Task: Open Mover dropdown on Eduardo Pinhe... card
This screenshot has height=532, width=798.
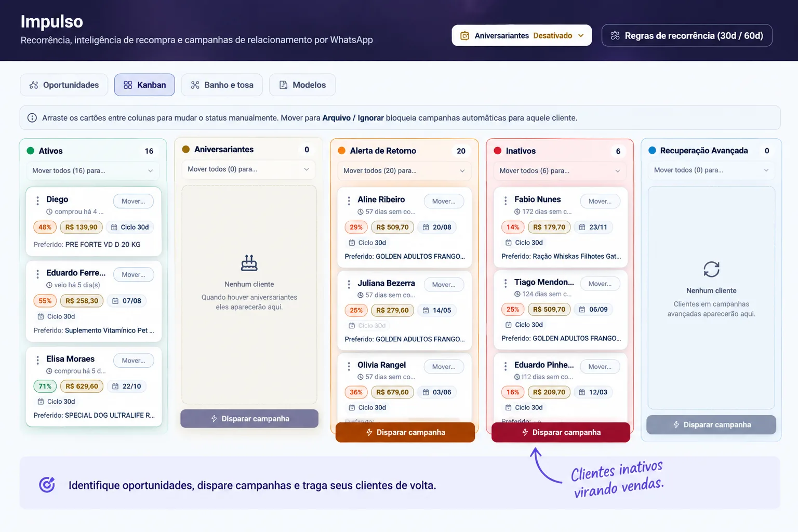Action: coord(600,367)
